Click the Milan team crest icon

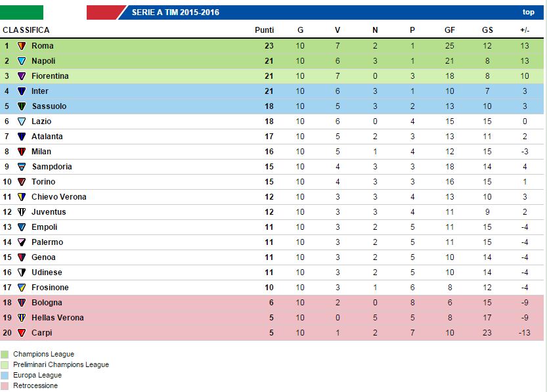point(22,152)
